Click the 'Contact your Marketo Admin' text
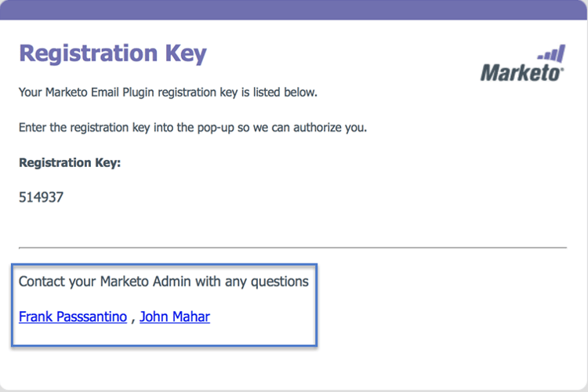This screenshot has width=588, height=392. click(x=164, y=281)
